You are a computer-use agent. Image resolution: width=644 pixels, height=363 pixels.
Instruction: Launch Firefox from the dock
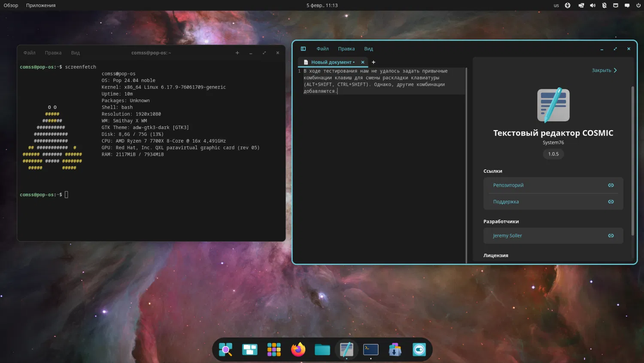pos(298,350)
